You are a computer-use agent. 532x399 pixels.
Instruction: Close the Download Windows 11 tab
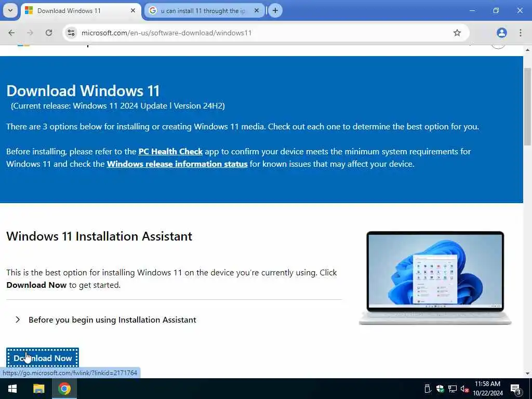click(133, 11)
